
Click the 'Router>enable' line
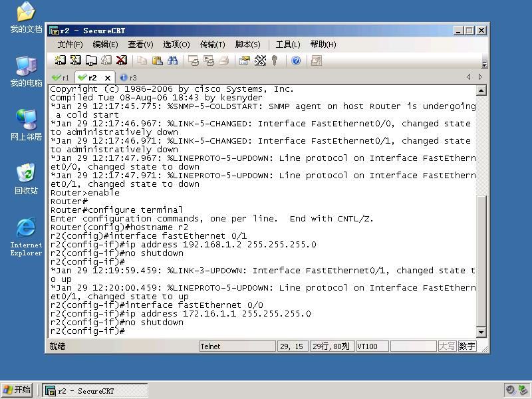85,193
